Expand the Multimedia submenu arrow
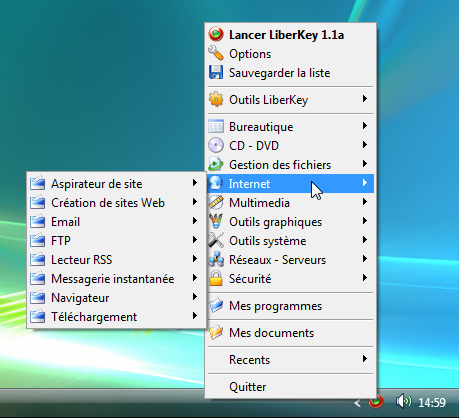 [x=365, y=202]
